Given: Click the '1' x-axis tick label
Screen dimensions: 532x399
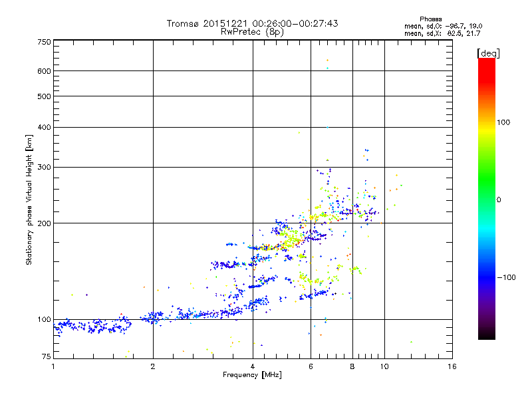Looking at the screenshot, I should (x=53, y=366).
